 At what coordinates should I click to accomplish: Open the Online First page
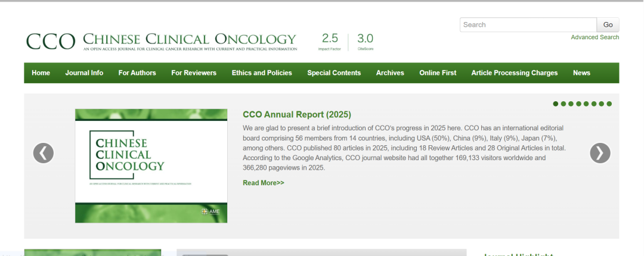438,73
